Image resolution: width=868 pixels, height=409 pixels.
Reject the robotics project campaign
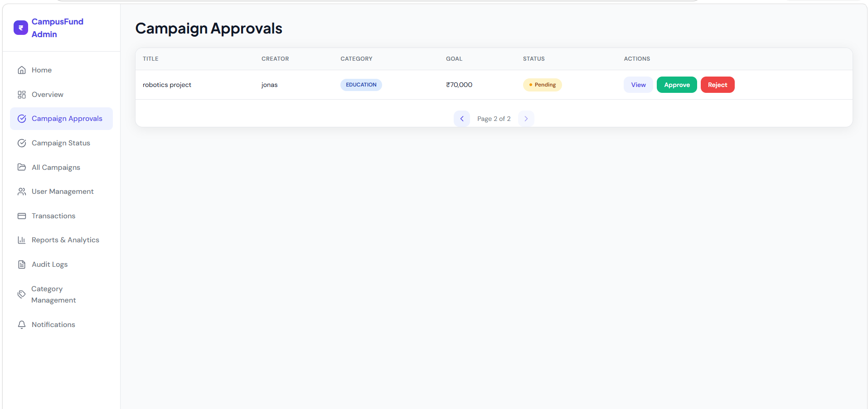click(x=718, y=85)
